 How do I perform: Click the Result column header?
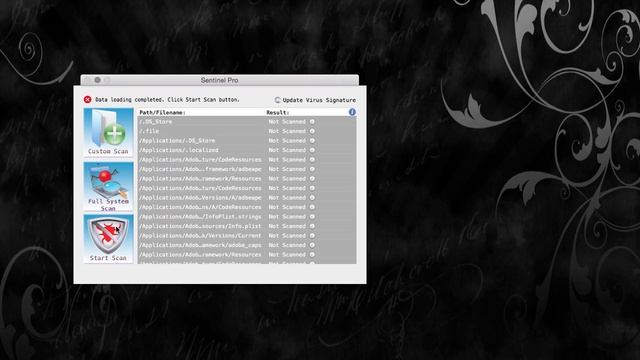[278, 112]
